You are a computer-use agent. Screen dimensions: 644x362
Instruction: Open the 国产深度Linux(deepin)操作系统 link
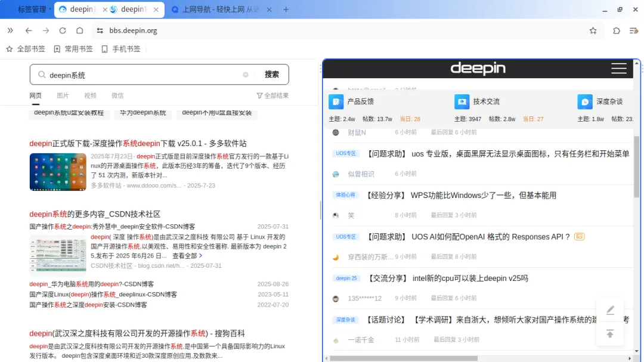pyautogui.click(x=103, y=294)
